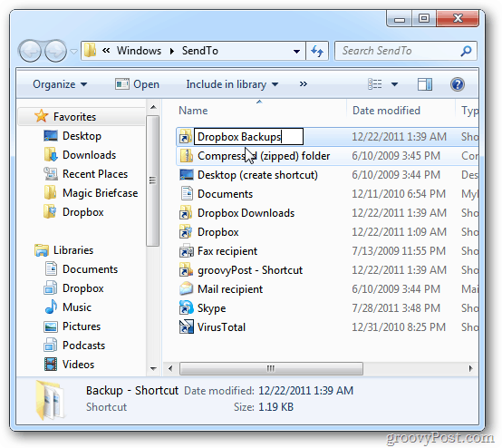
Task: Open Desktop under Favorites
Action: click(x=82, y=136)
